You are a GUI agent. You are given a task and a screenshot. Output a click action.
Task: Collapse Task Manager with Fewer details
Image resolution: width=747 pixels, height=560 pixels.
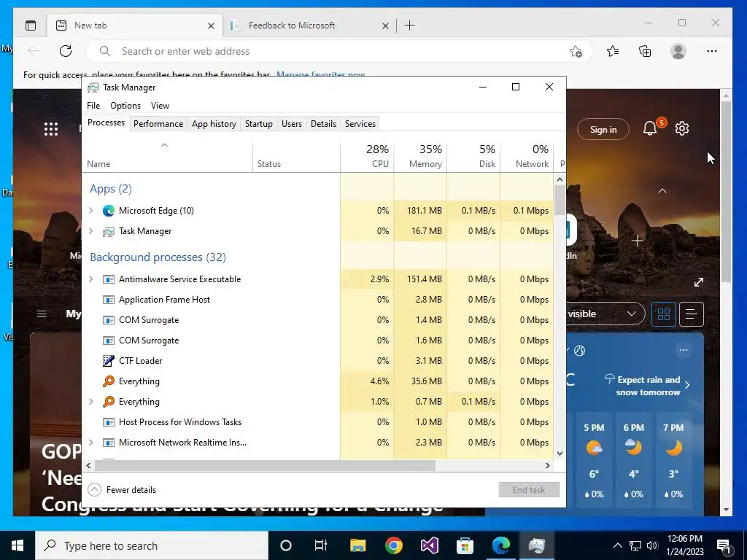pos(123,489)
